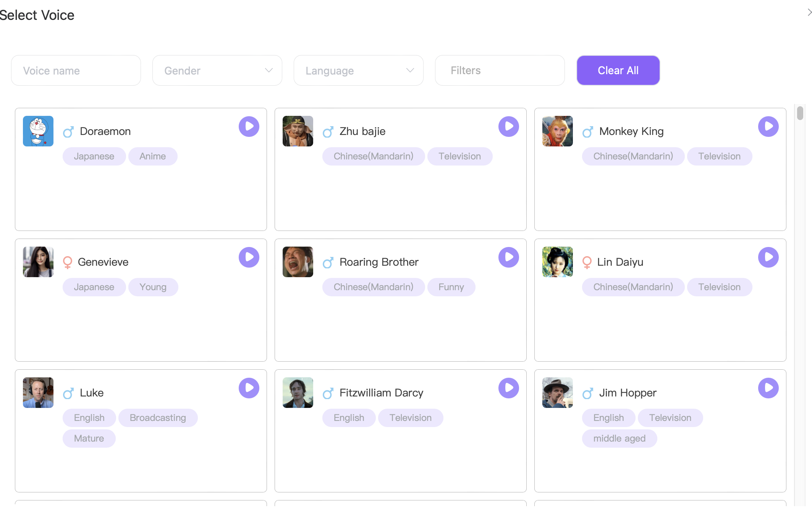
Task: Play Zhu bajie voice sample
Action: pos(508,127)
